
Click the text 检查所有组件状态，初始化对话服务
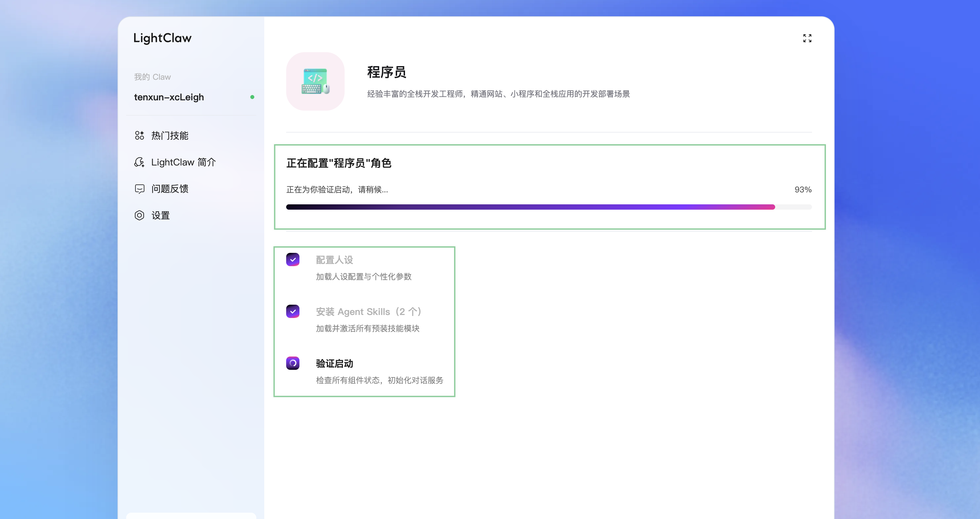(x=379, y=380)
